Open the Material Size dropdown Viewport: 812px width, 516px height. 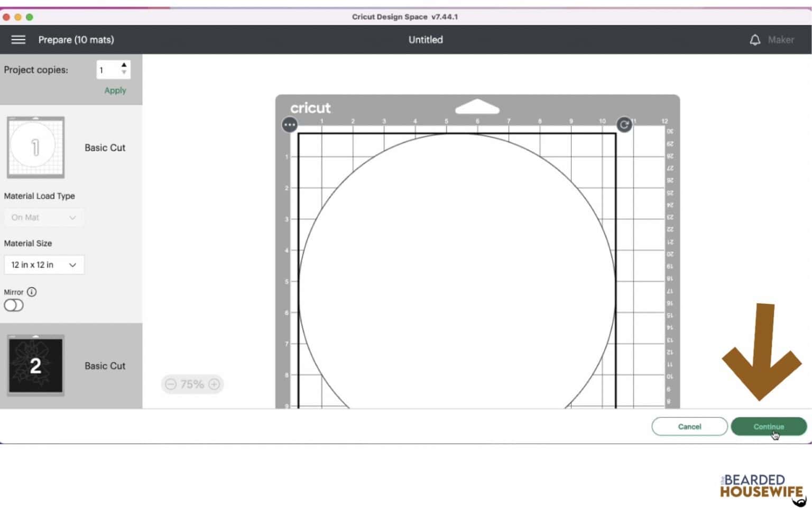point(44,265)
